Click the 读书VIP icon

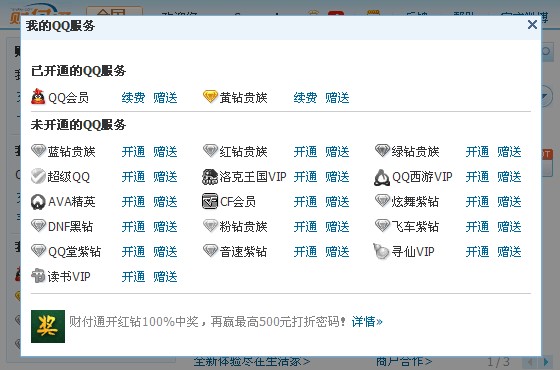pyautogui.click(x=38, y=276)
